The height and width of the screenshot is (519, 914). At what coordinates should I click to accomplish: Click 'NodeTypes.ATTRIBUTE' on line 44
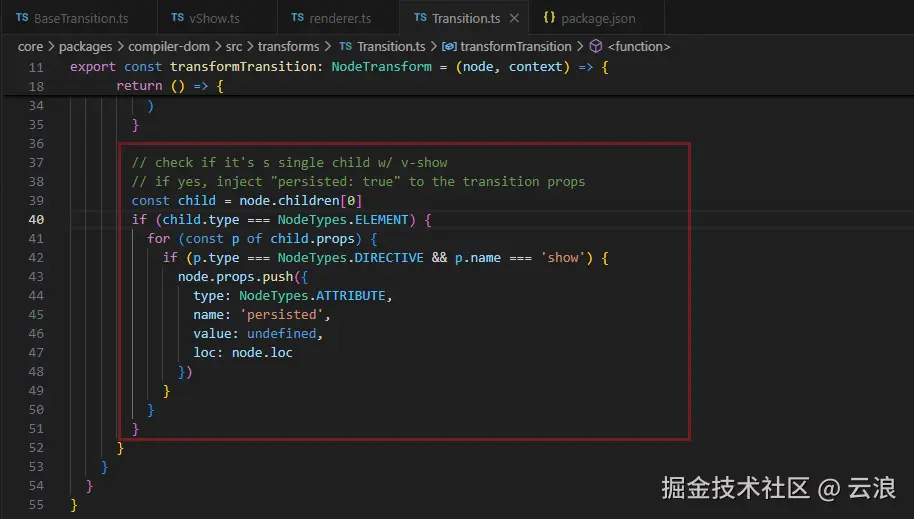pos(312,296)
